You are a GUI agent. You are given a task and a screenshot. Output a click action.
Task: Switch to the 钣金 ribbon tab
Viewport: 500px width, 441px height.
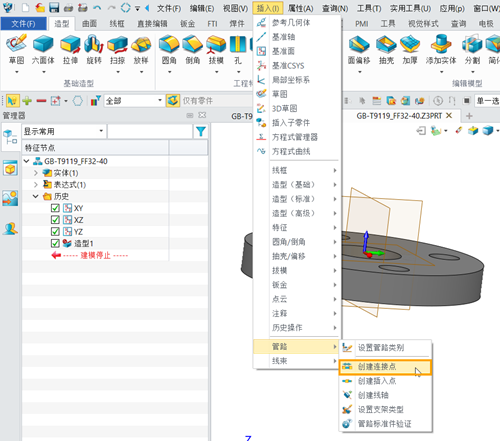(187, 24)
